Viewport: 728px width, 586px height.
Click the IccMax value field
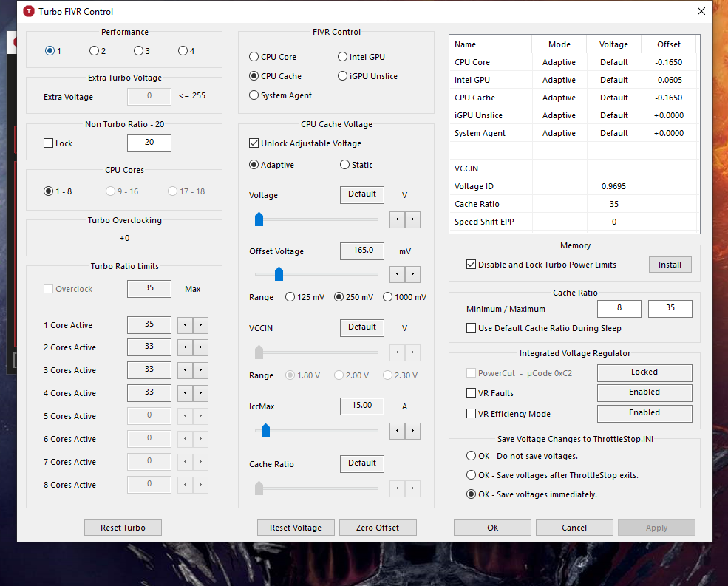[x=362, y=406]
